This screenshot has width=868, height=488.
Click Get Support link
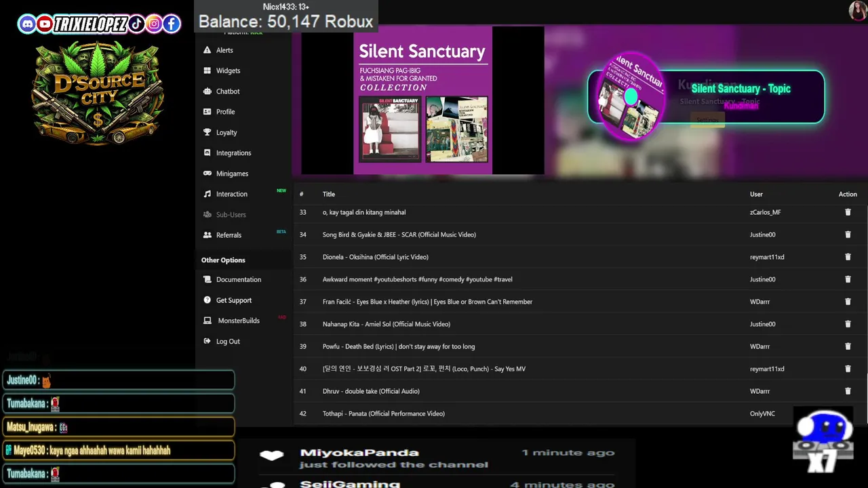point(234,300)
